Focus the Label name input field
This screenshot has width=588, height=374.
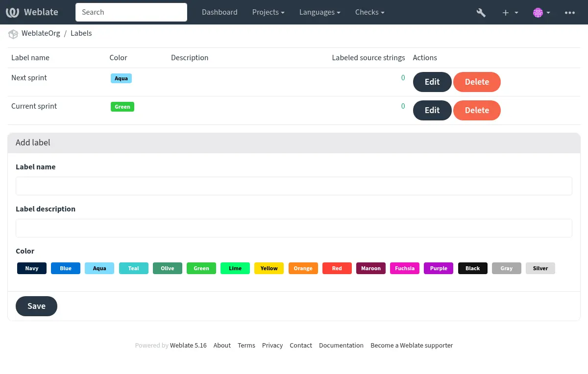[x=294, y=186]
